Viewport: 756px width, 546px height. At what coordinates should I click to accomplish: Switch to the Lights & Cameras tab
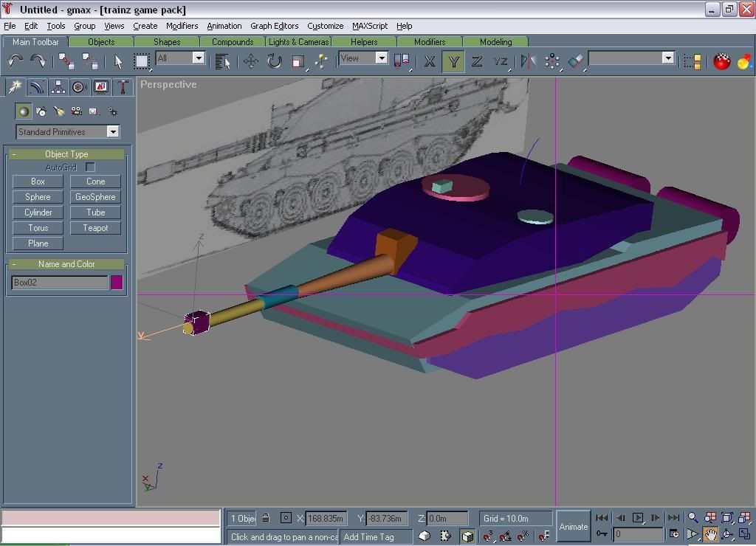point(298,42)
